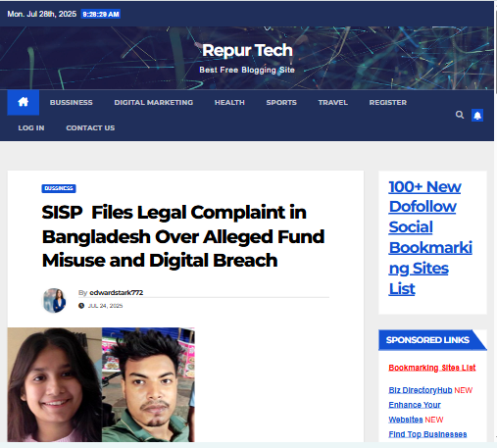Open the edwardstark772 author link
The height and width of the screenshot is (448, 497).
117,293
